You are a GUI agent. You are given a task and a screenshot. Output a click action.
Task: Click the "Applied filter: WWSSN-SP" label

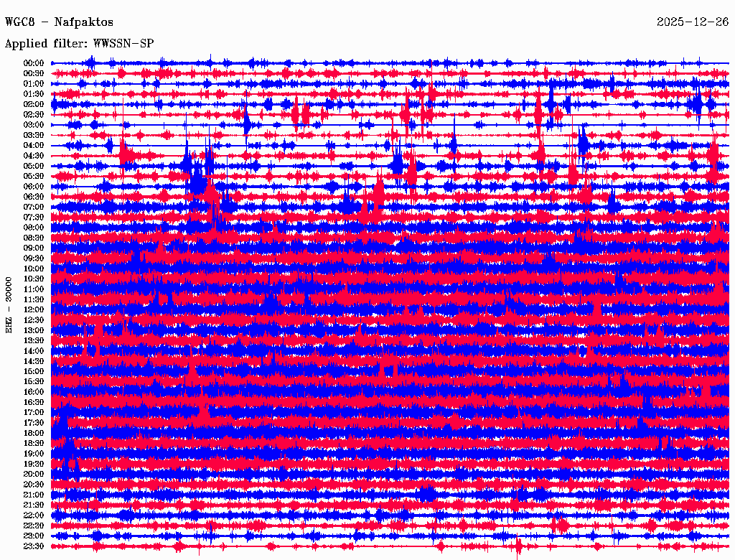(79, 44)
